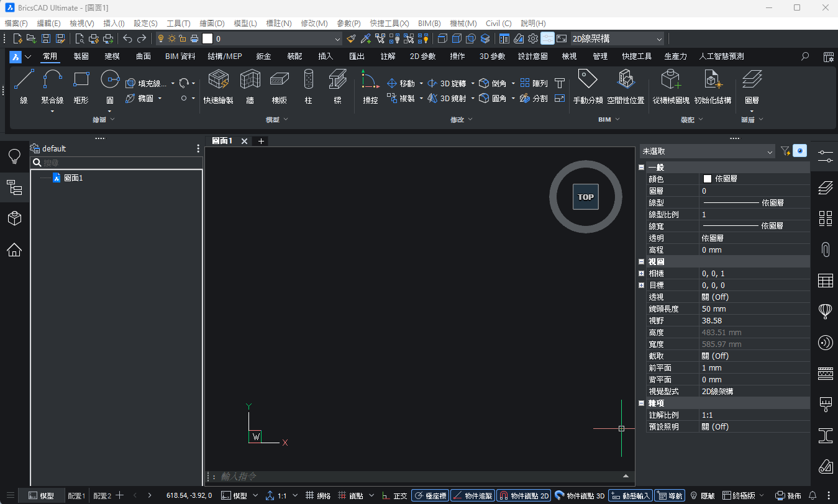Toggle Entity Snap 3D (物件鎖點 3D)

(x=580, y=495)
